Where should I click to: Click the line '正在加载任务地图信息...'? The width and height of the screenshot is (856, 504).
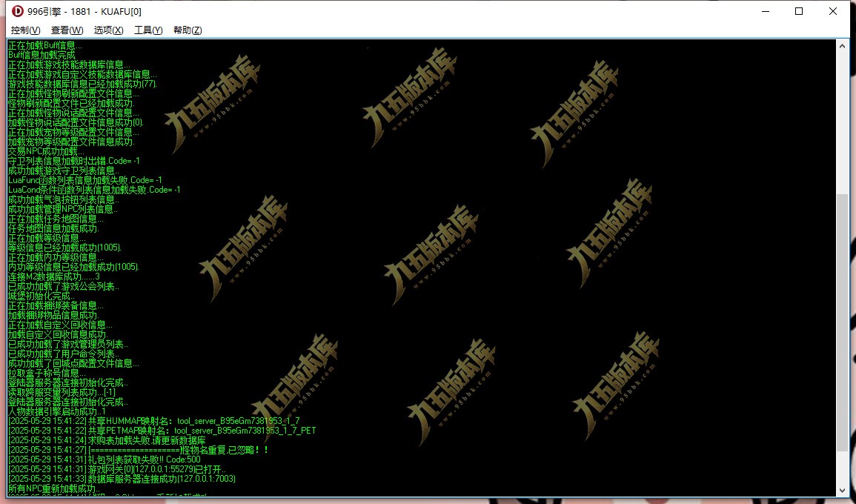point(56,219)
